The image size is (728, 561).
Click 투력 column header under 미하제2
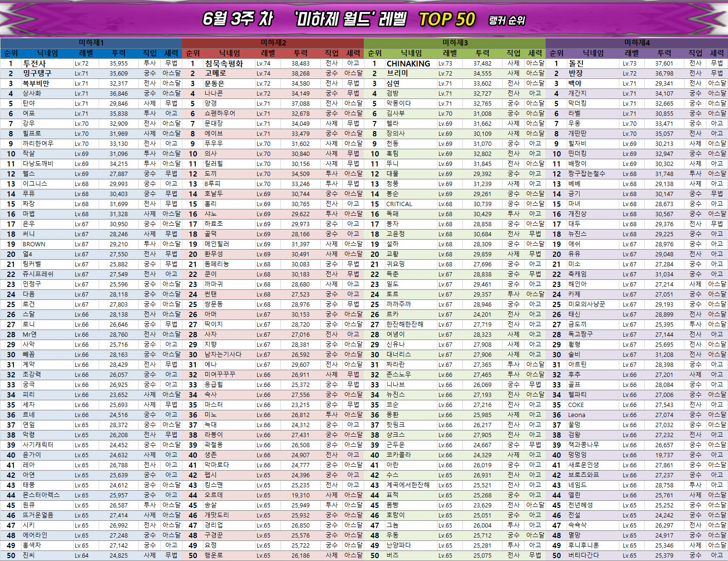click(x=301, y=53)
